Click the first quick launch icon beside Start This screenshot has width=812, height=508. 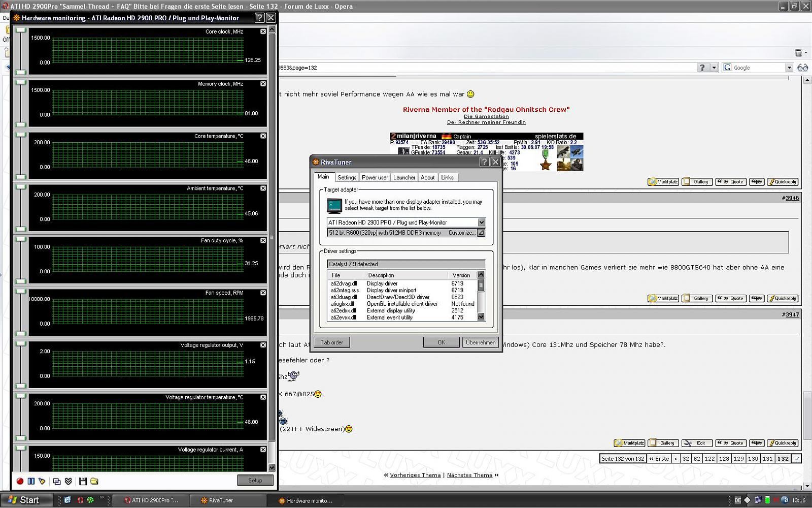pos(67,500)
